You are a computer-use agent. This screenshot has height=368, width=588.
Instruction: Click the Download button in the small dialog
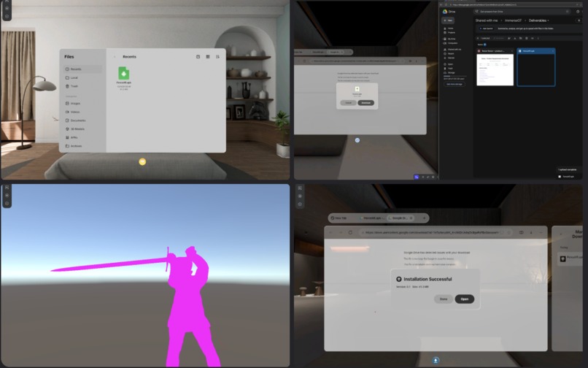coord(365,103)
